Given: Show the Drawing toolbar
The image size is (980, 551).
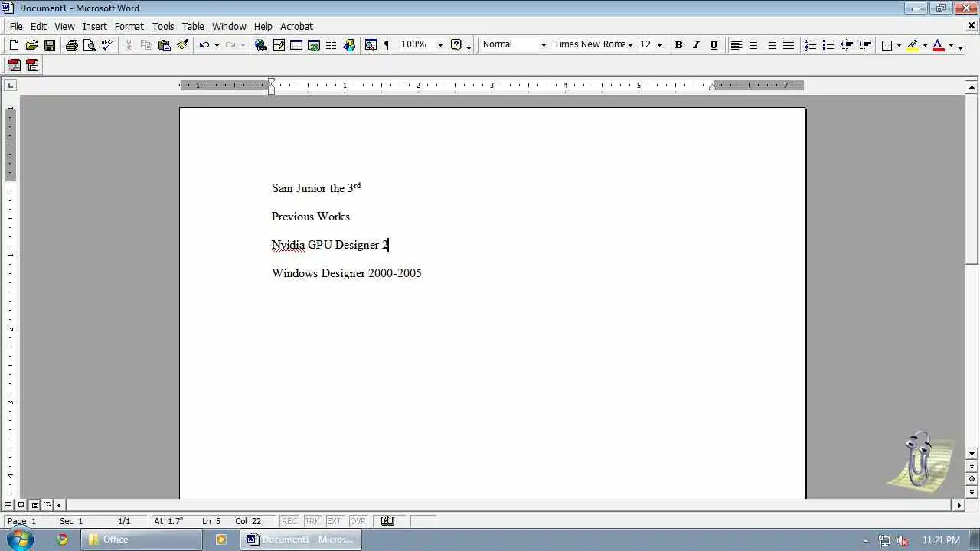Looking at the screenshot, I should coord(349,45).
